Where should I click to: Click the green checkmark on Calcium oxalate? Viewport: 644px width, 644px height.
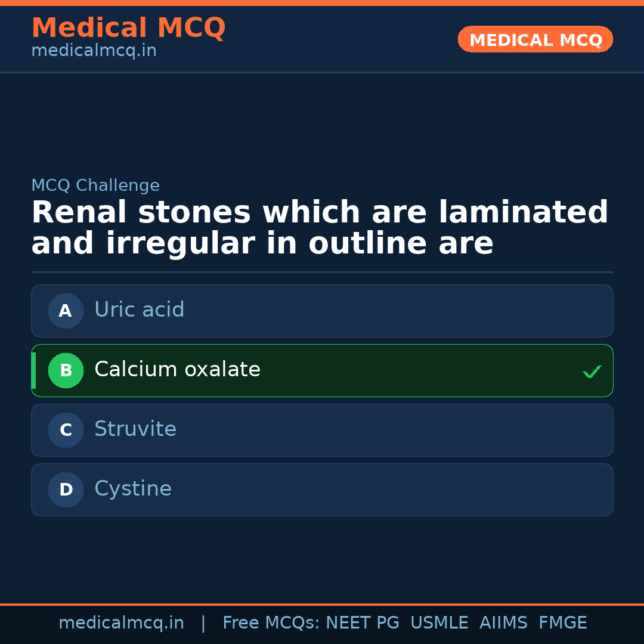(x=592, y=371)
